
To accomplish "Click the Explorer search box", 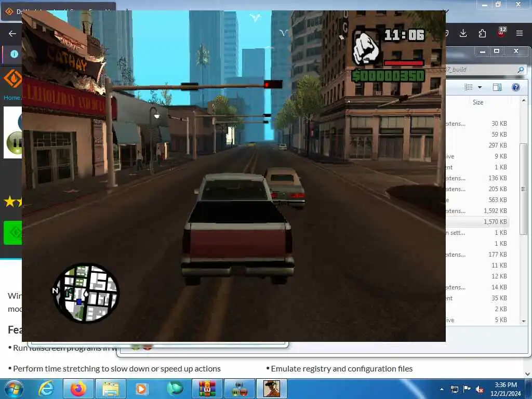I will click(x=485, y=70).
